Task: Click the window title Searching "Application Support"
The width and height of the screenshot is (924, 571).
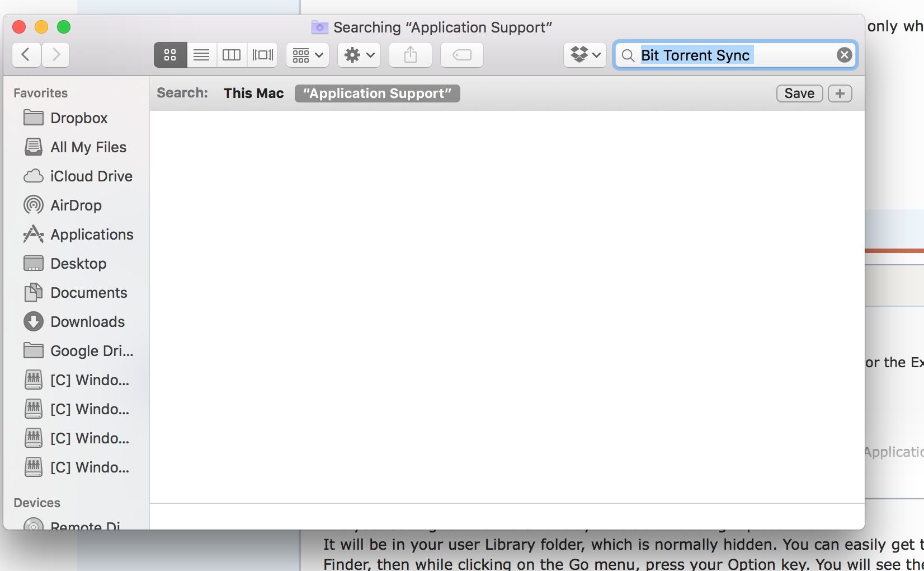Action: pos(443,27)
